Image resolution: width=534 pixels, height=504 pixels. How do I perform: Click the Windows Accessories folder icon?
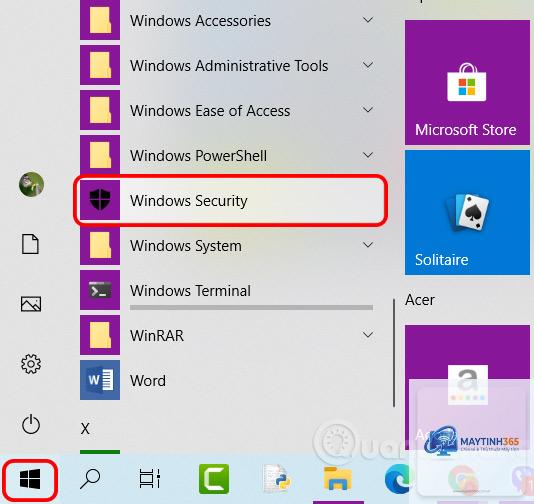click(100, 20)
